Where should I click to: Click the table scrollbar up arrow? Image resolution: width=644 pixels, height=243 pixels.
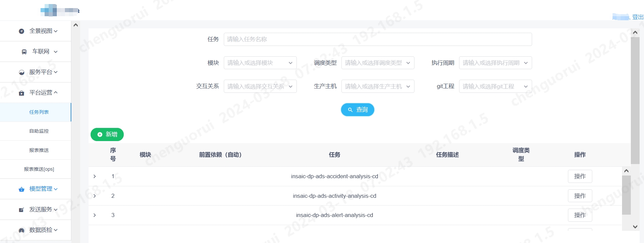[626, 171]
